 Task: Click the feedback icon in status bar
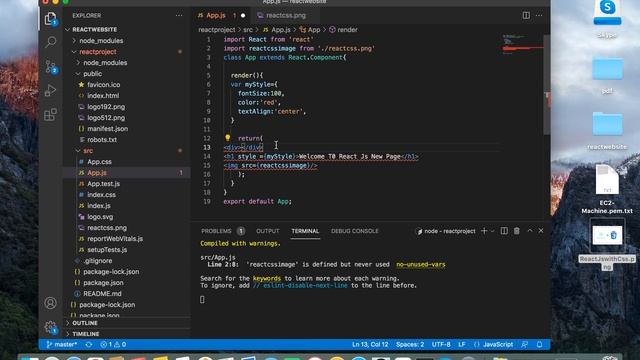pos(525,344)
